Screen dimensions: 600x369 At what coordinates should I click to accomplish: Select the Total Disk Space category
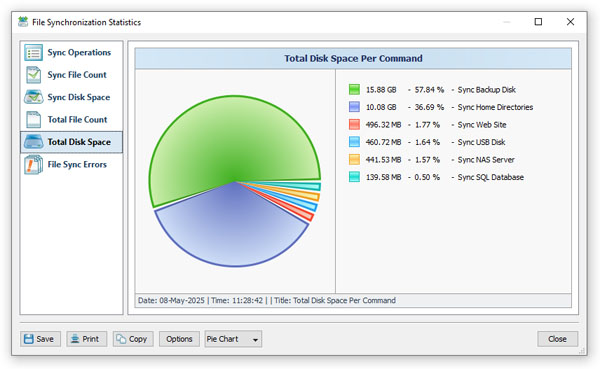point(72,142)
